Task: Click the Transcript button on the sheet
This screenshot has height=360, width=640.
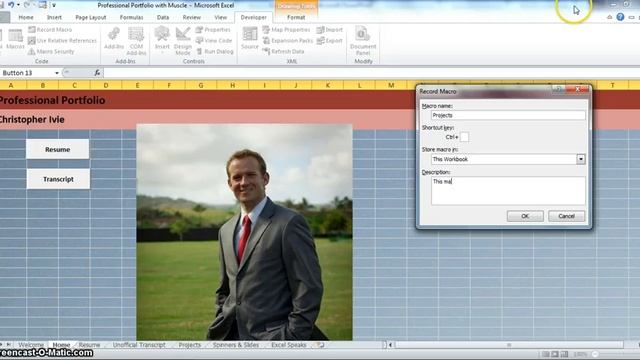Action: pos(58,179)
